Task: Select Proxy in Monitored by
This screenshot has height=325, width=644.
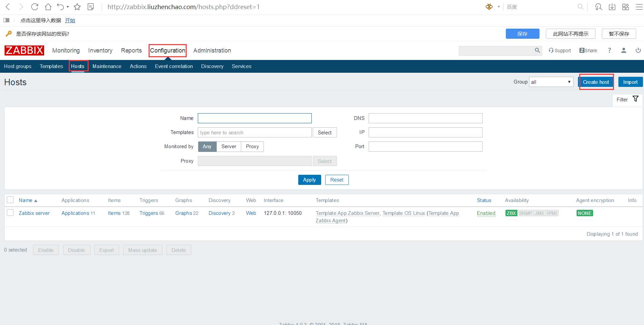Action: coord(252,147)
